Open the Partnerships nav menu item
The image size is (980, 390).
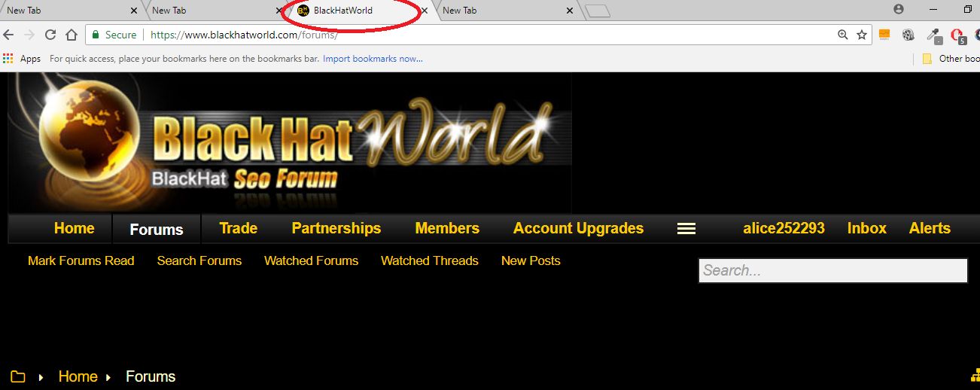[x=336, y=228]
